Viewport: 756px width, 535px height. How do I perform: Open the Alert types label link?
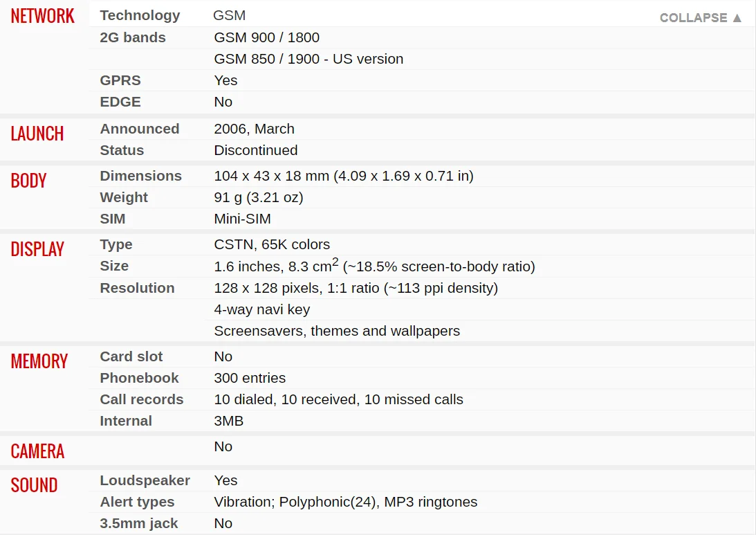click(137, 502)
